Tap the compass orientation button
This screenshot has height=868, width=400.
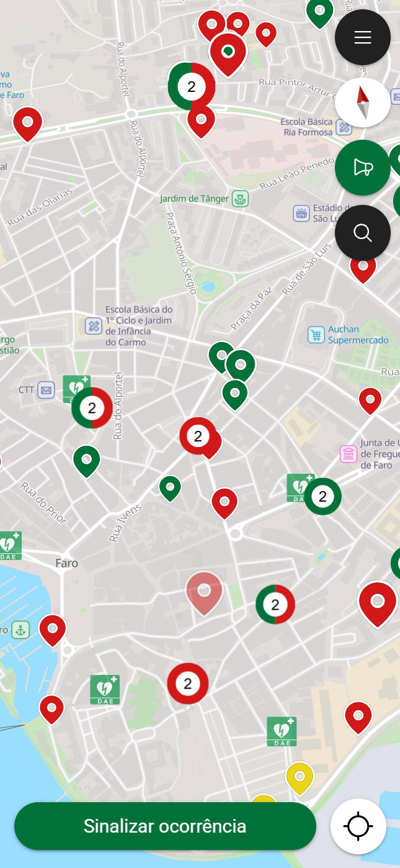[x=363, y=102]
